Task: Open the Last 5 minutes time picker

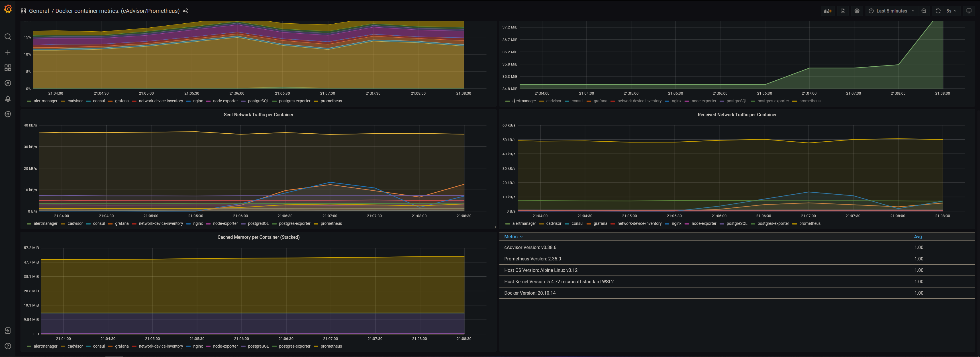Action: 891,11
